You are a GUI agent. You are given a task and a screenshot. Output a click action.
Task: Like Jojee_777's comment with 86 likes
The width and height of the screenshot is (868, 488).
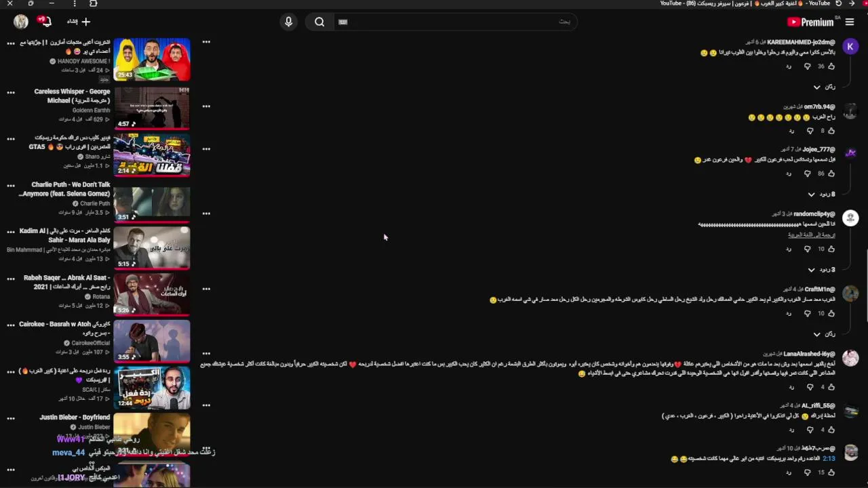(831, 174)
